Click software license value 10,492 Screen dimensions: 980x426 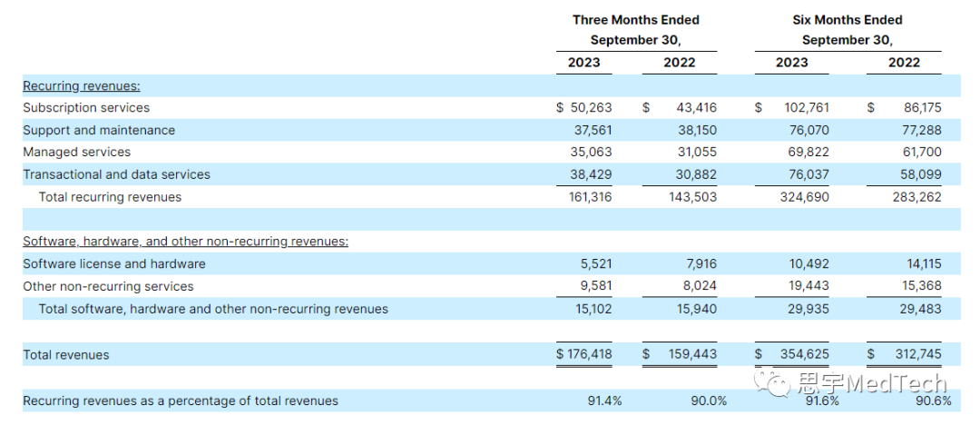[x=809, y=264]
